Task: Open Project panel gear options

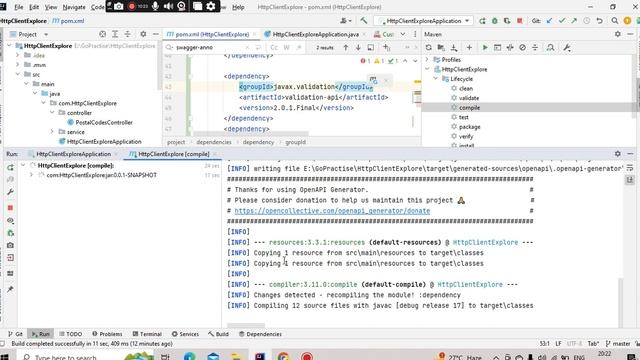Action: [143, 34]
